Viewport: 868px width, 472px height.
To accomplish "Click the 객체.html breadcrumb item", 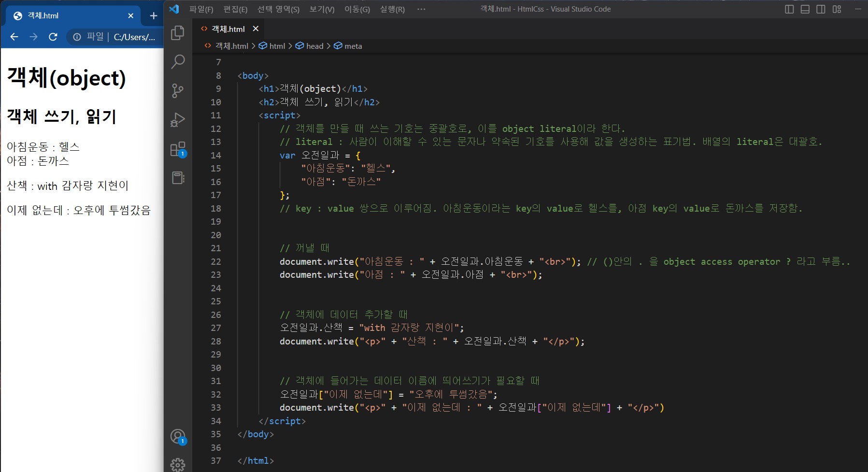I will pos(231,46).
